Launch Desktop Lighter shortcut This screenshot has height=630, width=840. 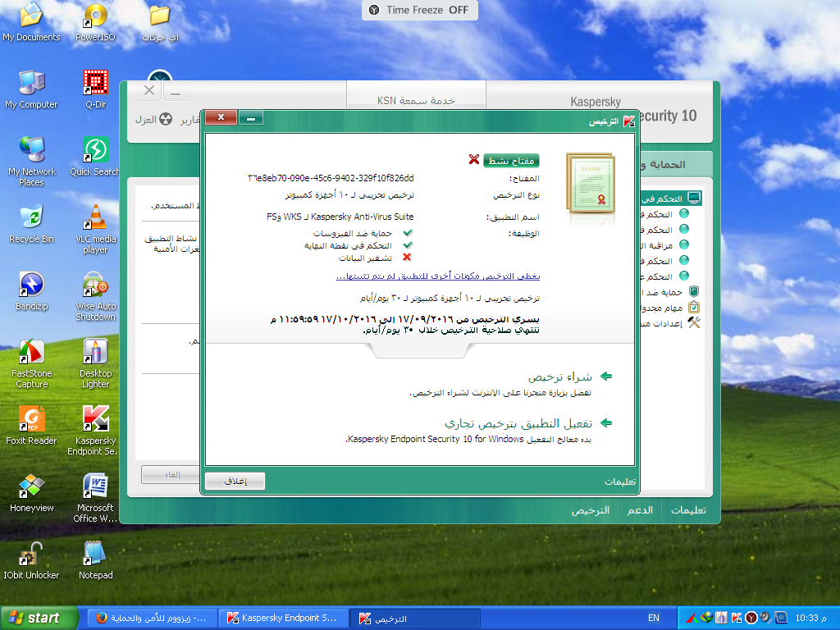(95, 363)
